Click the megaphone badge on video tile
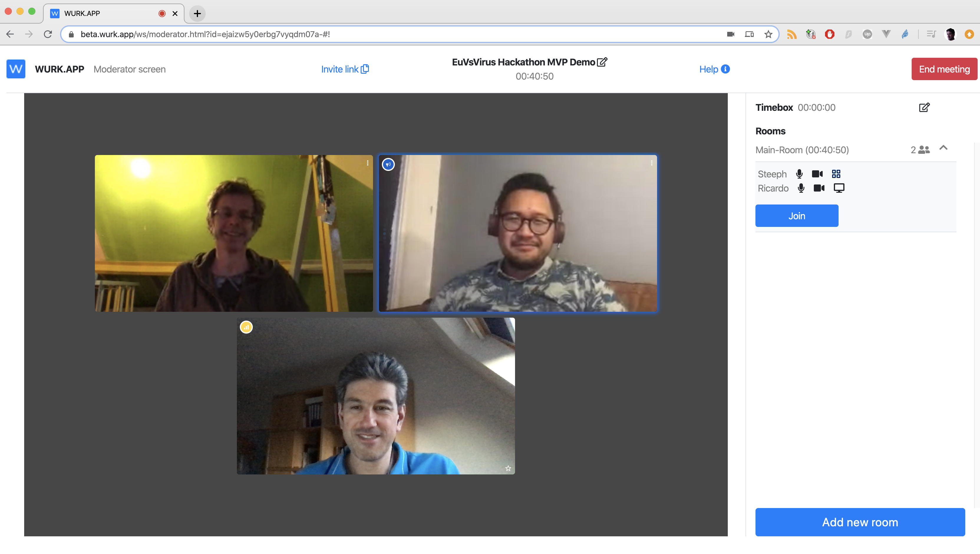The width and height of the screenshot is (980, 554). pyautogui.click(x=388, y=164)
